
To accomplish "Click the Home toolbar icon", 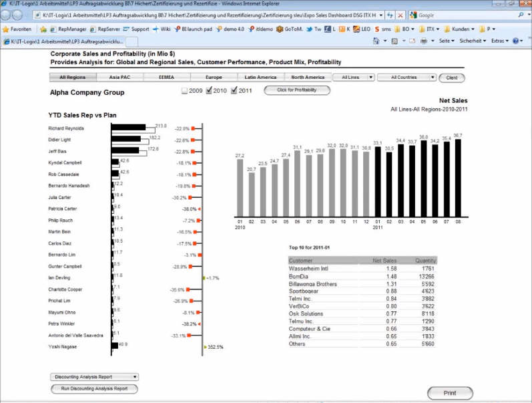I will pos(376,41).
